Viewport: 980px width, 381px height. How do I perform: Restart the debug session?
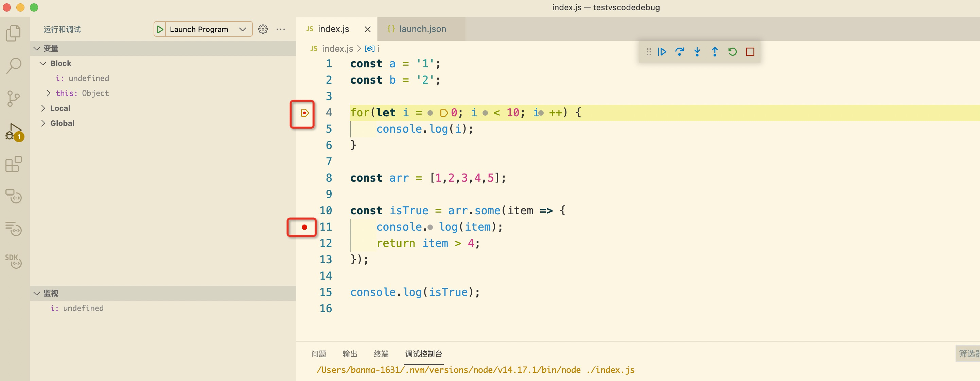(732, 51)
